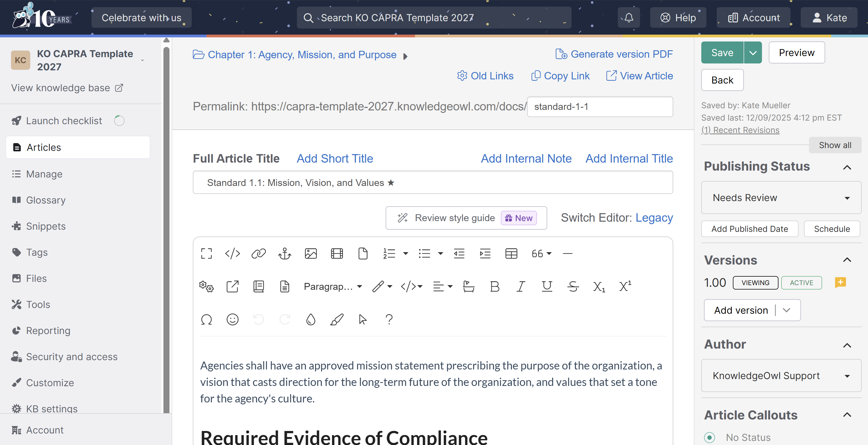Image resolution: width=868 pixels, height=445 pixels.
Task: Select the No Status callout radio button
Action: click(709, 437)
